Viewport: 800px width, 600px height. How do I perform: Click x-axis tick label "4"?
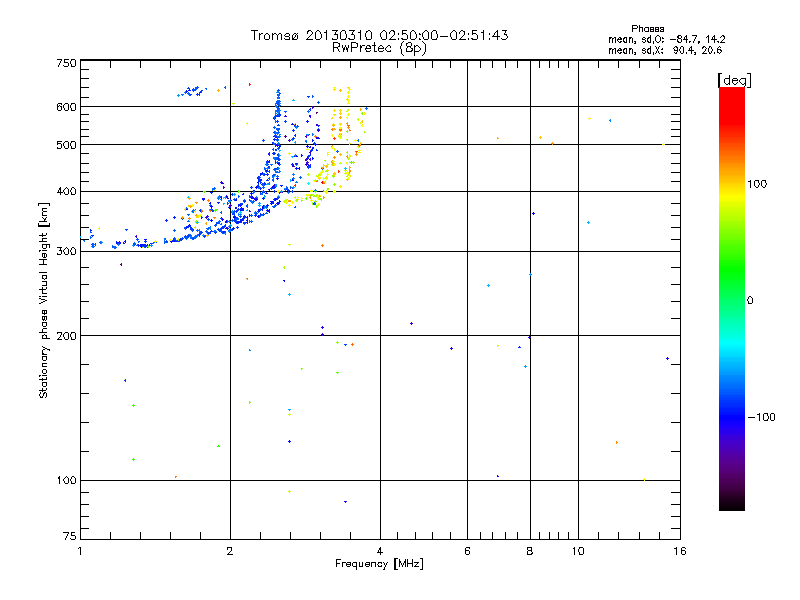click(x=380, y=551)
